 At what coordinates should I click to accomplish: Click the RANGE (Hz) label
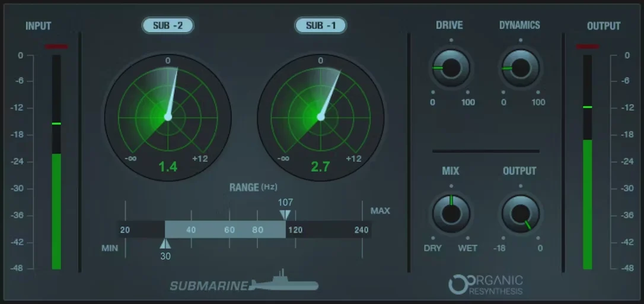(x=253, y=187)
